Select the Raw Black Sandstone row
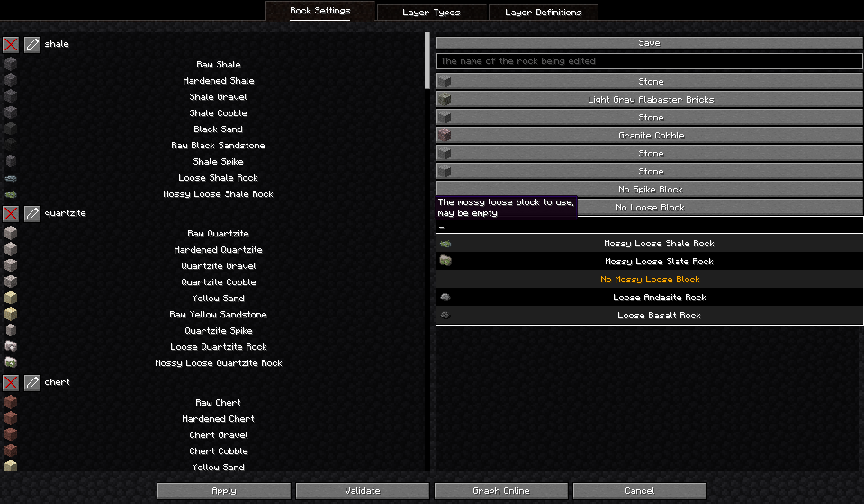The height and width of the screenshot is (504, 864). pos(219,145)
